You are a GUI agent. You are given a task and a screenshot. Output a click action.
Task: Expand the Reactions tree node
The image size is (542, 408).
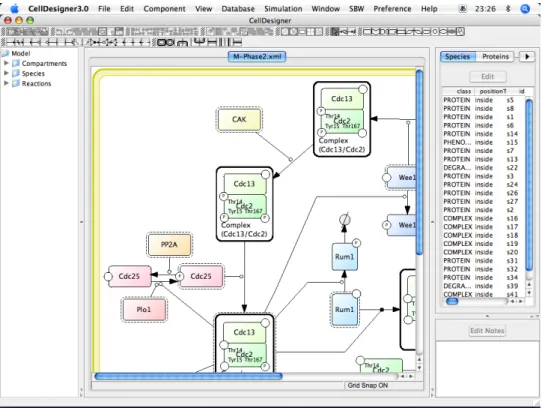click(6, 83)
